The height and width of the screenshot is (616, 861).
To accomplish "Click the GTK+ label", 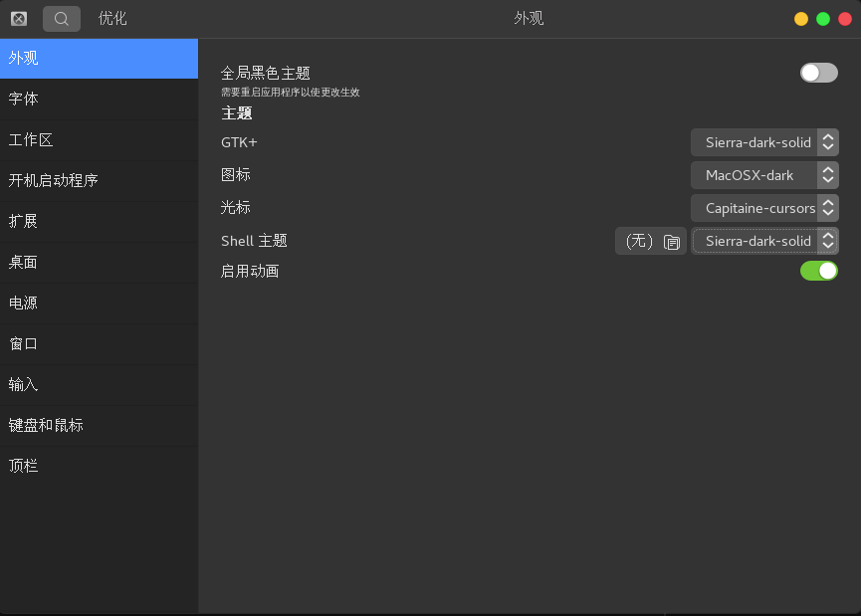I will coord(239,142).
